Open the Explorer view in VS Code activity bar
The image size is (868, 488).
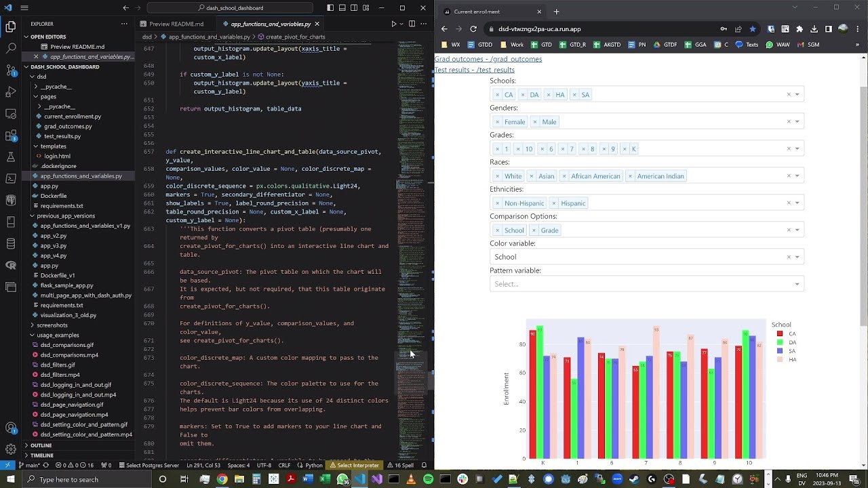coord(11,27)
